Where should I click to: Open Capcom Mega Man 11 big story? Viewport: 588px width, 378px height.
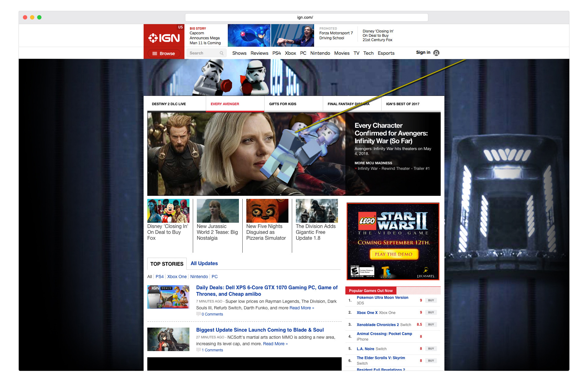coord(205,38)
